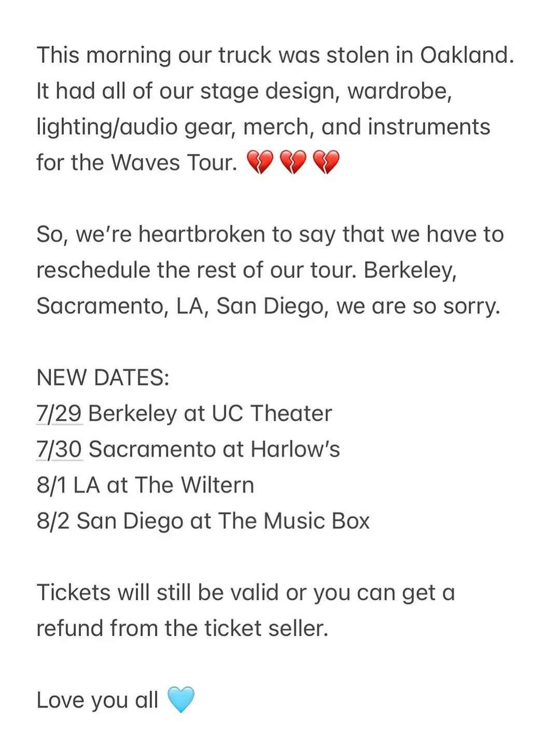Image resolution: width=560 pixels, height=736 pixels.
Task: Click the NEW DATES: heading
Action: (x=103, y=378)
